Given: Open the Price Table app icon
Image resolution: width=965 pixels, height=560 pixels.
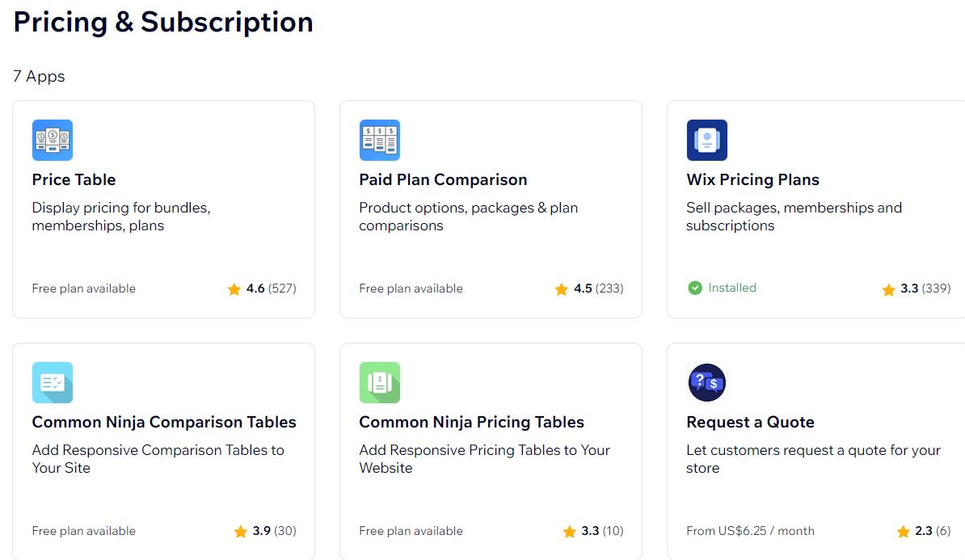Looking at the screenshot, I should click(x=53, y=141).
